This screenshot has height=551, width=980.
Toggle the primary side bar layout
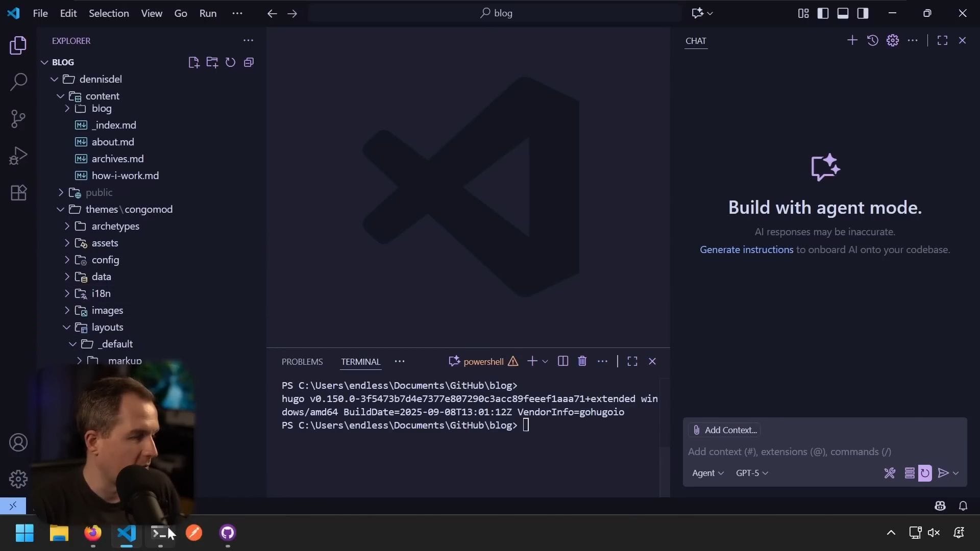click(823, 13)
